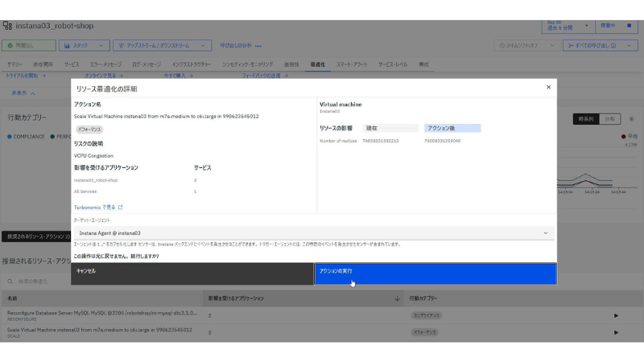Click the パフォーマンス tag in the dialog
644x362 pixels.
click(89, 130)
